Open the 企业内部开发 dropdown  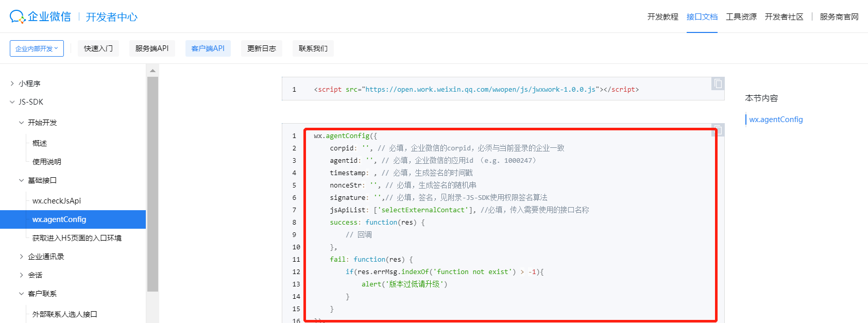37,48
